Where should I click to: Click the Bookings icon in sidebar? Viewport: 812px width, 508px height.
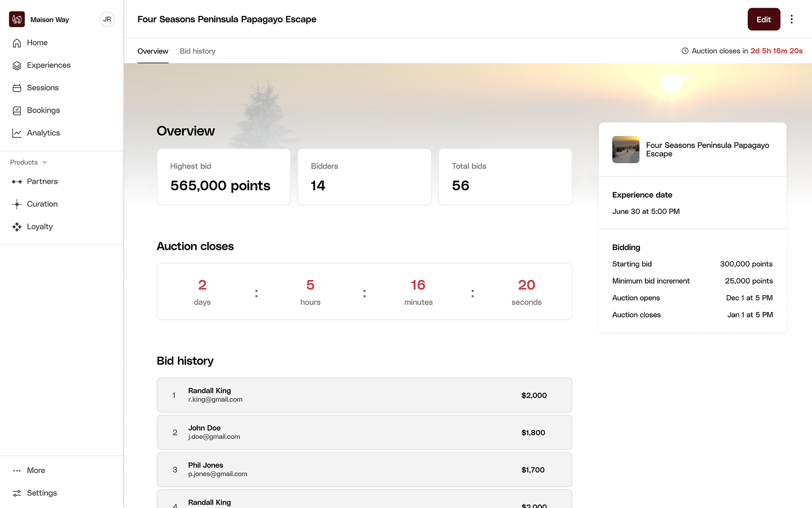pyautogui.click(x=17, y=110)
